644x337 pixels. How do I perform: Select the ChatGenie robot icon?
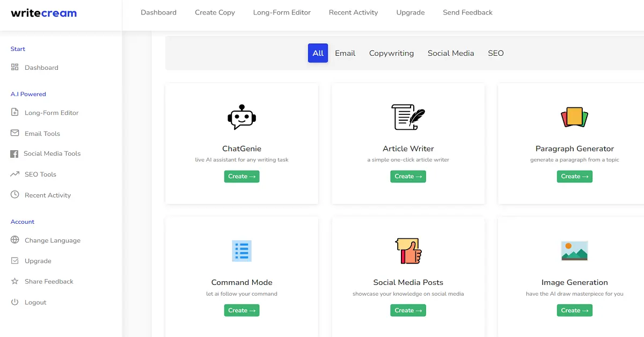tap(241, 117)
